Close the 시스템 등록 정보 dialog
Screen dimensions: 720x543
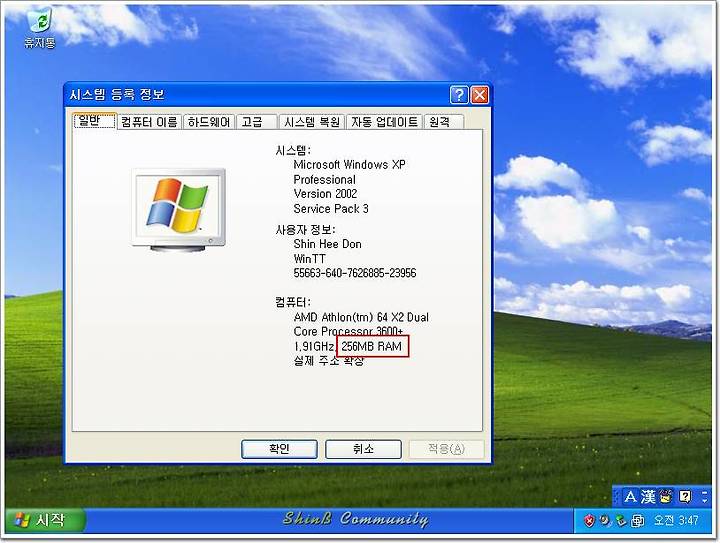coord(479,95)
